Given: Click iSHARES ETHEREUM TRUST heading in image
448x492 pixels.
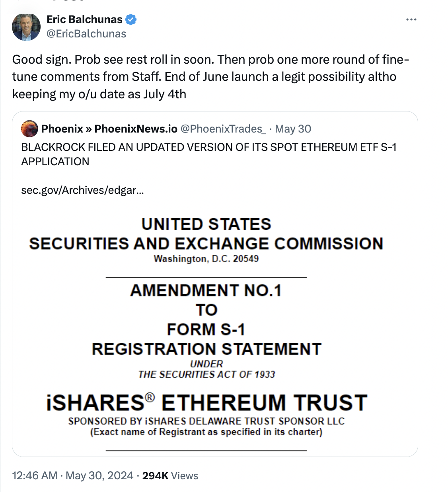Looking at the screenshot, I should [206, 402].
